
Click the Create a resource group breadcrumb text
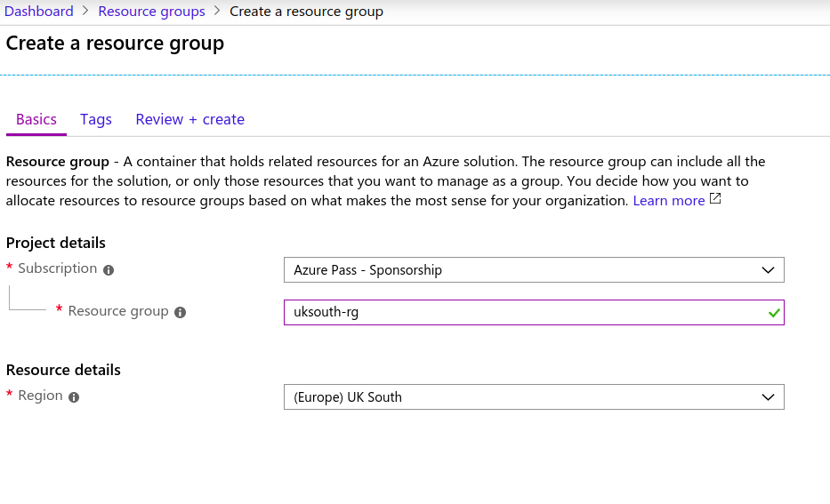click(306, 12)
